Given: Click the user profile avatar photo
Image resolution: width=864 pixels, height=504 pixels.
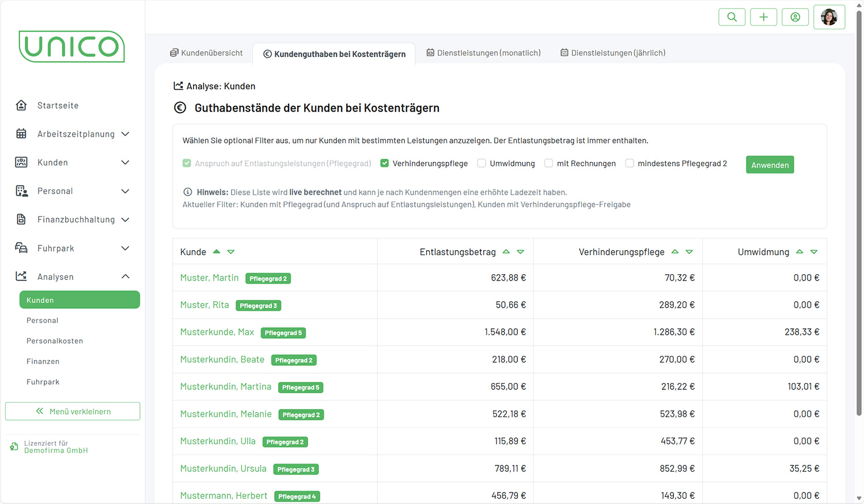Looking at the screenshot, I should [x=829, y=17].
